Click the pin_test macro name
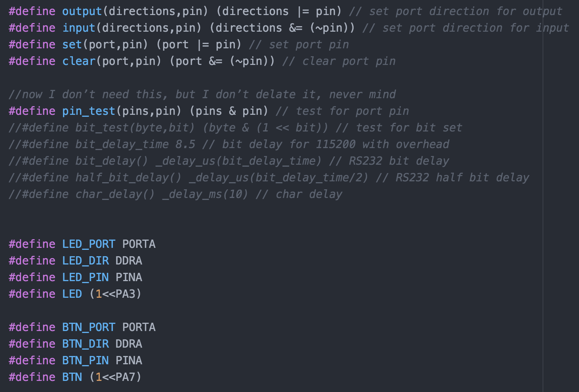Screen dimensions: 579x392 pos(89,111)
